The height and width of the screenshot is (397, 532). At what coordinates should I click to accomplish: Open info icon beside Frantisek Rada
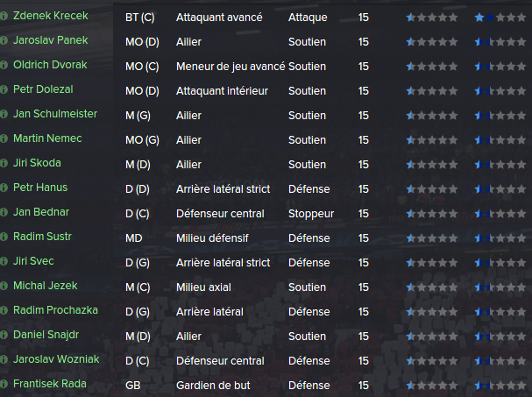point(4,384)
